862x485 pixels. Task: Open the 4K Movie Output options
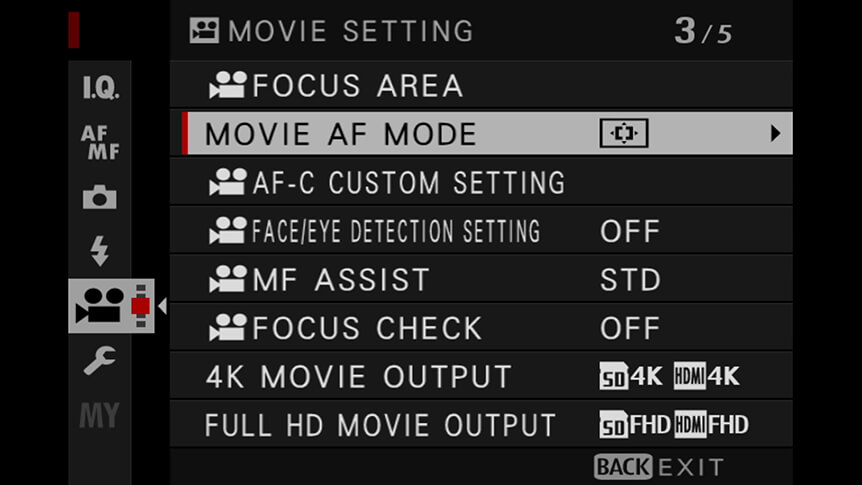(481, 377)
